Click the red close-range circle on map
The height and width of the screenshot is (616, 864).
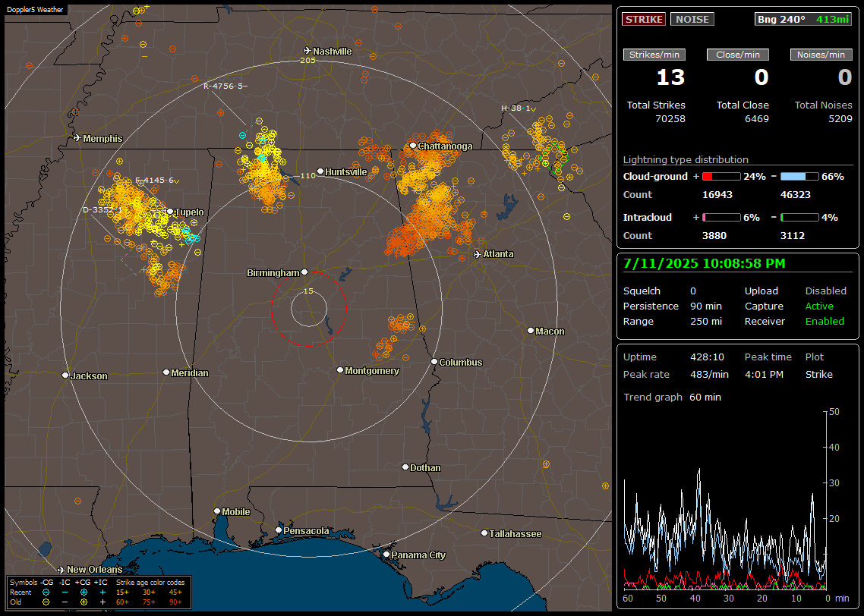tap(308, 308)
